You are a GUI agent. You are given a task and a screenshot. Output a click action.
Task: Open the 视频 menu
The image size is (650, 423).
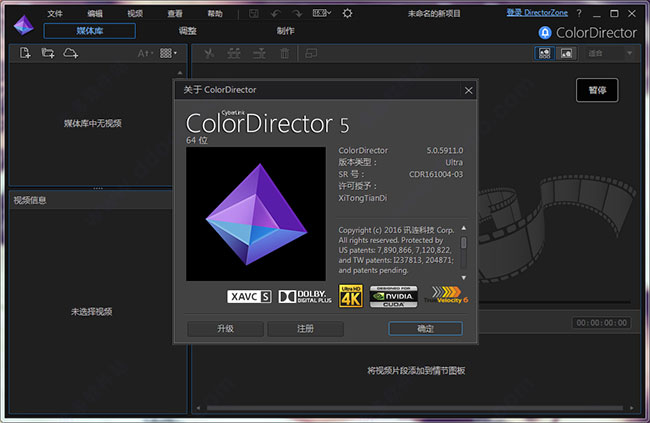[x=135, y=14]
